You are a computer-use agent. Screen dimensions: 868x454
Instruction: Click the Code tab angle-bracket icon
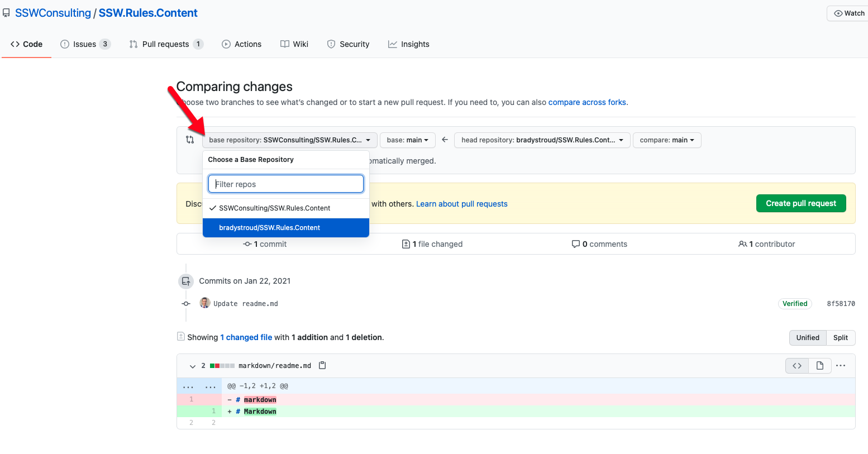coord(15,44)
